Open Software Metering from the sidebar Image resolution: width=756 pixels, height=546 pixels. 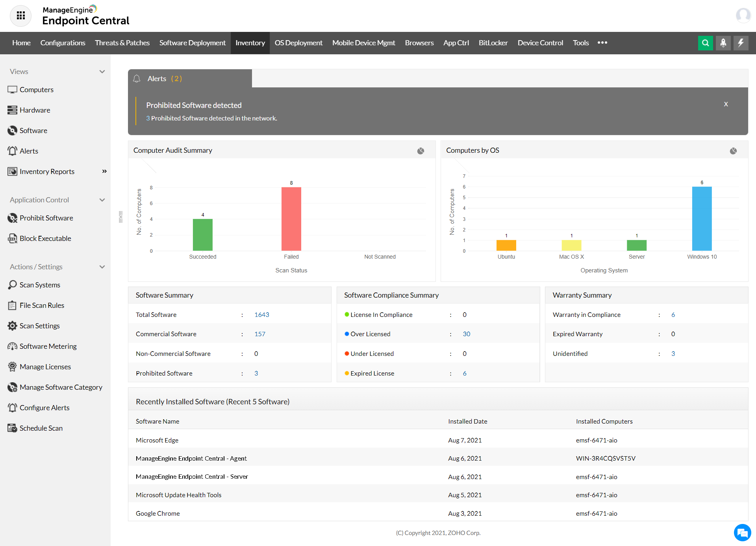click(48, 346)
